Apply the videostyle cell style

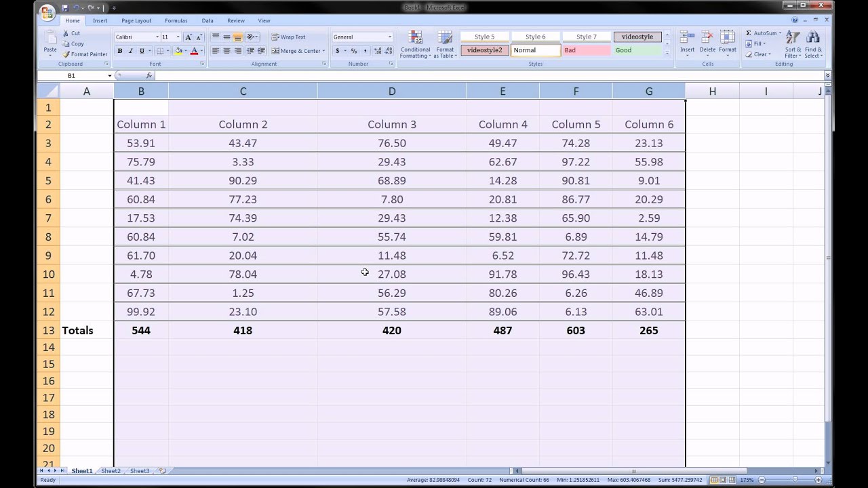click(637, 37)
